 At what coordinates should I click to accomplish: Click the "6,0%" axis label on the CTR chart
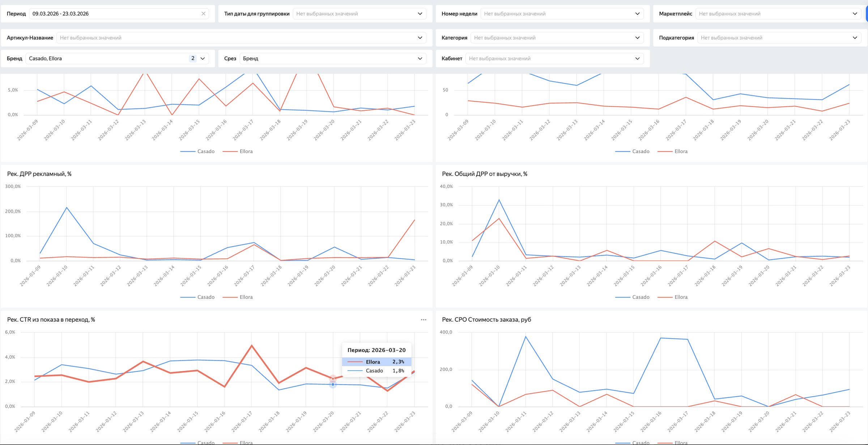click(10, 332)
